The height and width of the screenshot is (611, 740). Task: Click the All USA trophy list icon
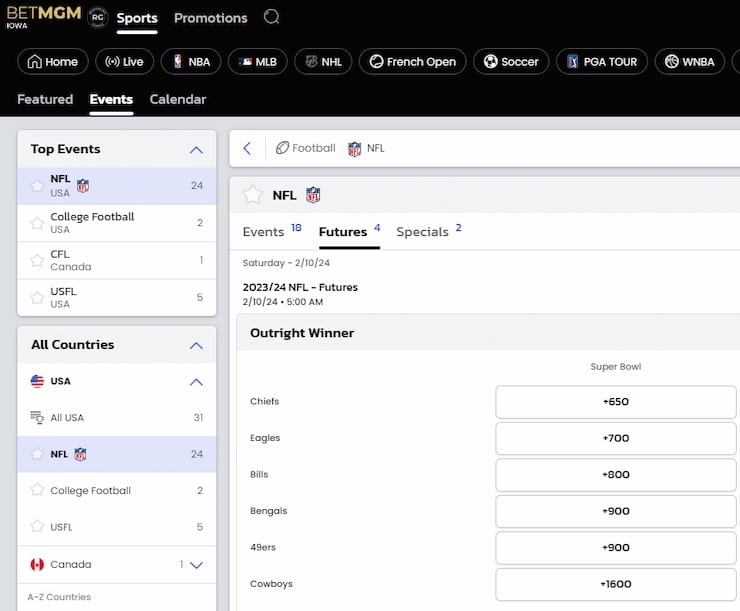(x=37, y=417)
